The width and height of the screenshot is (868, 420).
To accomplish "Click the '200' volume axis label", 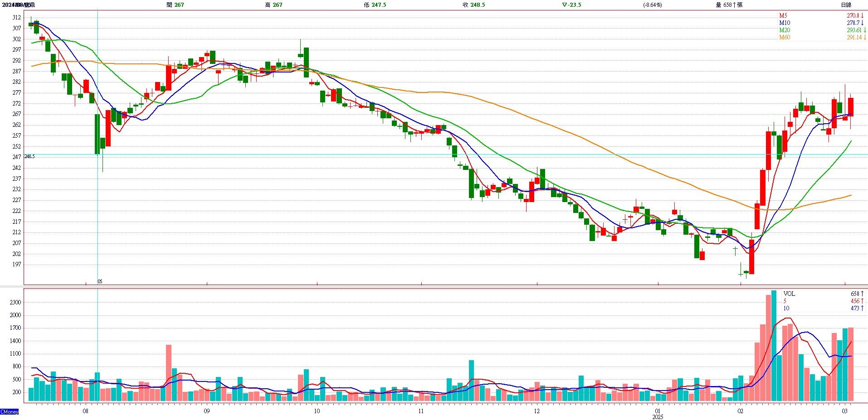I will (17, 392).
